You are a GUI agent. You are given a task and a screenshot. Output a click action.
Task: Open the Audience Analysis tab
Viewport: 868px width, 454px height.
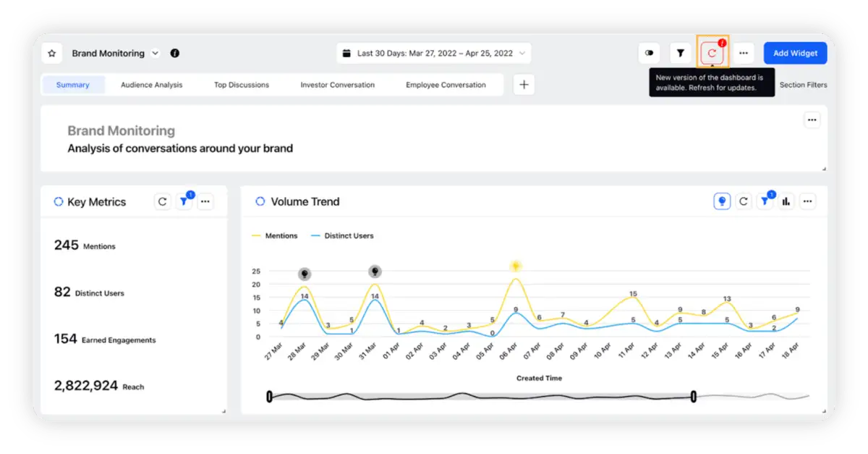151,85
